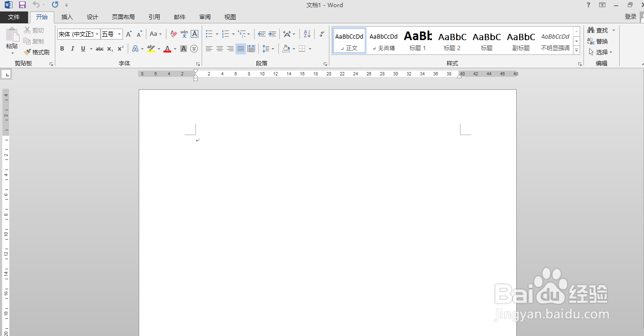
Task: Click the Save icon in quick access toolbar
Action: point(22,5)
